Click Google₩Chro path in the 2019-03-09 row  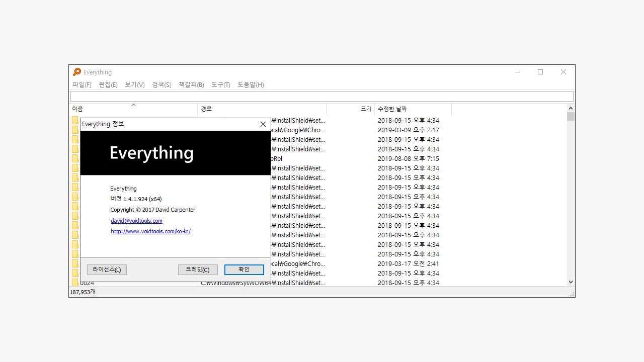click(x=298, y=130)
